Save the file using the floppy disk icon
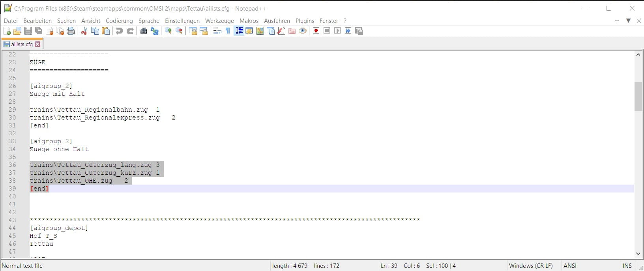This screenshot has height=271, width=644. (28, 31)
